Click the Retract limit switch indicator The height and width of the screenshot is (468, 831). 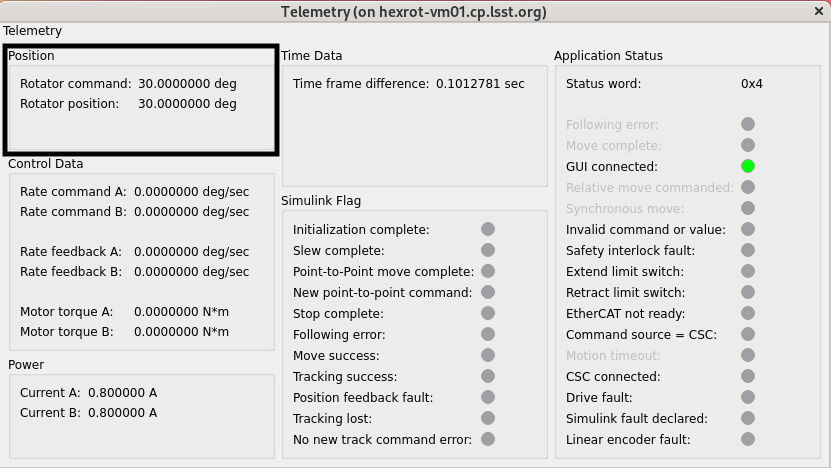(x=748, y=292)
